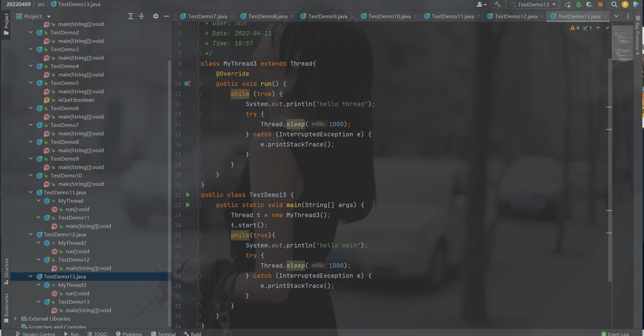Stop the running program with the red square
The height and width of the screenshot is (336, 644).
601,4
